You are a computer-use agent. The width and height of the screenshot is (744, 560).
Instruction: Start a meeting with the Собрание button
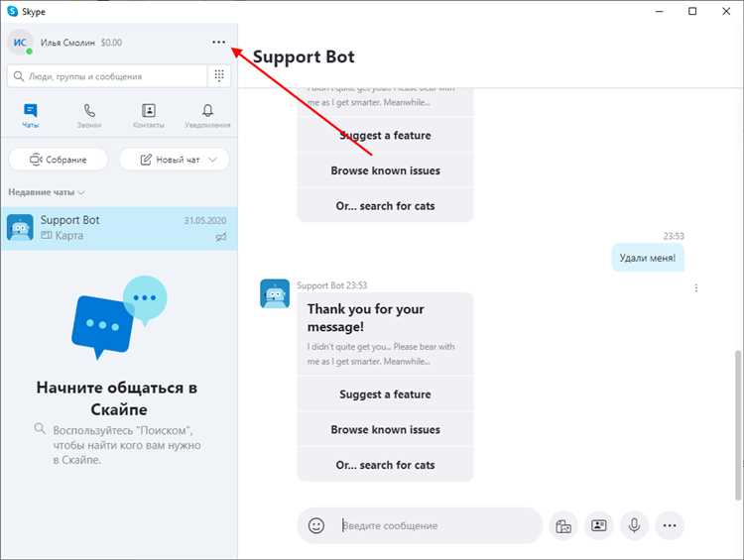[x=59, y=160]
